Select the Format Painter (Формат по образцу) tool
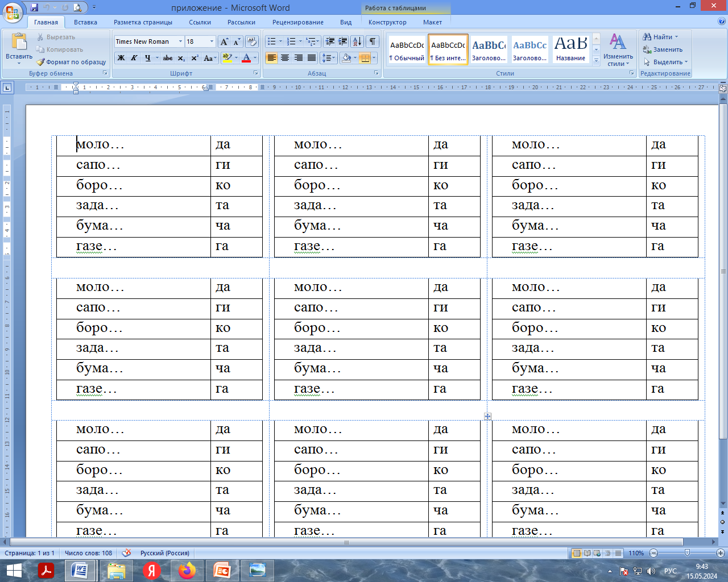This screenshot has width=728, height=582. pyautogui.click(x=72, y=62)
